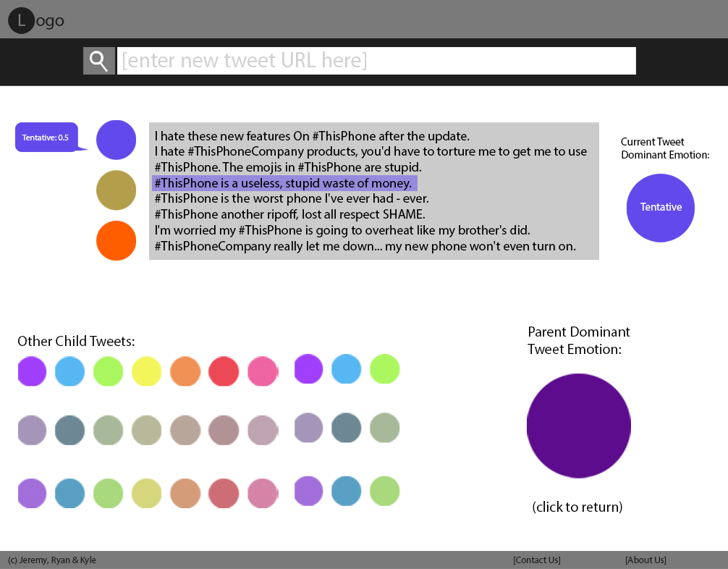This screenshot has height=569, width=728.
Task: Open the dusty red child tweet in bottom row
Action: pyautogui.click(x=224, y=493)
